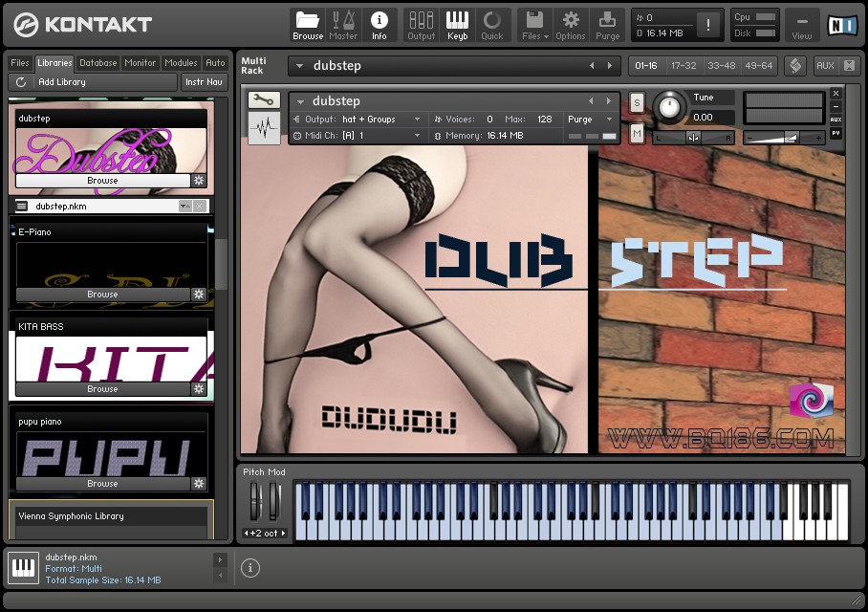This screenshot has height=612, width=868.
Task: Click the global Purge toolbar button
Action: (x=607, y=26)
